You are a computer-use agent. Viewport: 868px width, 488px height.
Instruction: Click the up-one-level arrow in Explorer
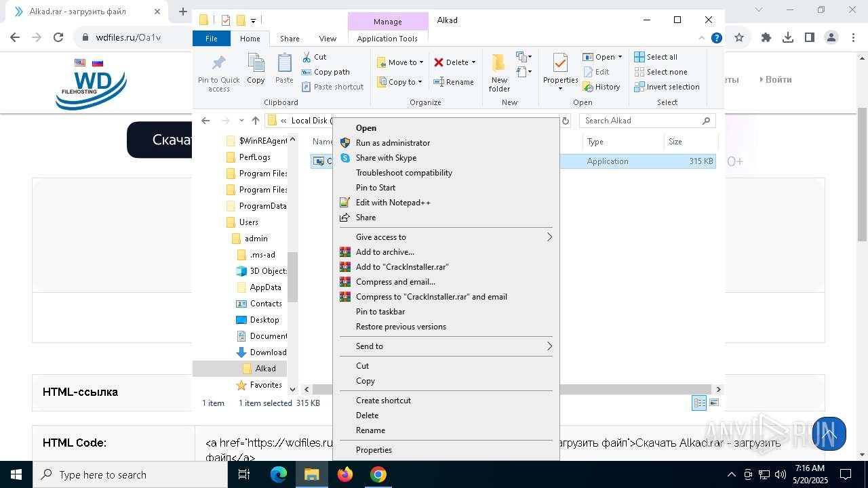255,121
